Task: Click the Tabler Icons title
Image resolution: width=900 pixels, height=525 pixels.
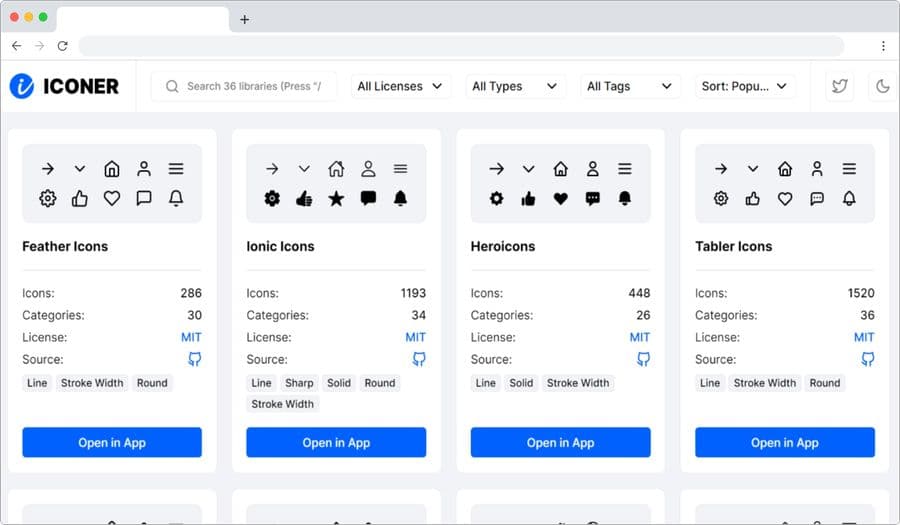Action: click(734, 246)
